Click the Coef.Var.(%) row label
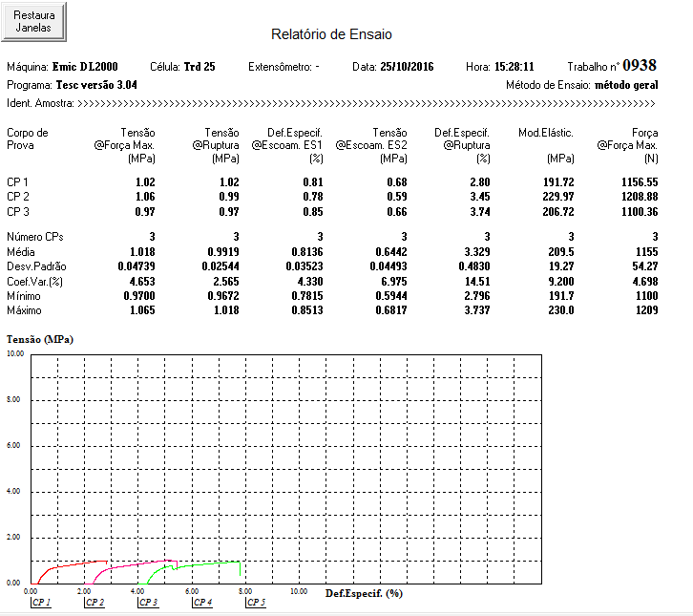 point(34,282)
